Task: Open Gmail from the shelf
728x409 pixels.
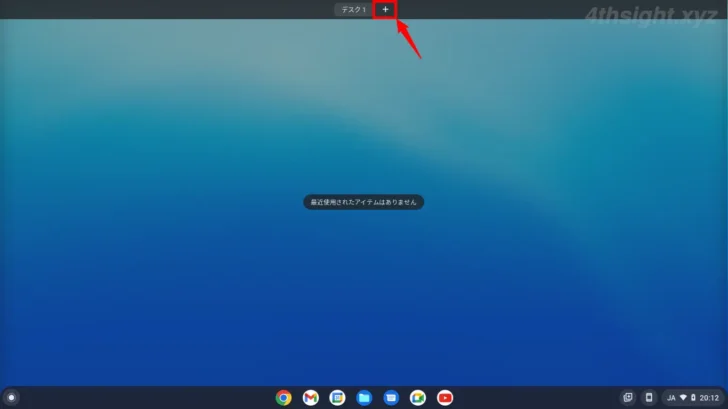Action: pos(310,398)
